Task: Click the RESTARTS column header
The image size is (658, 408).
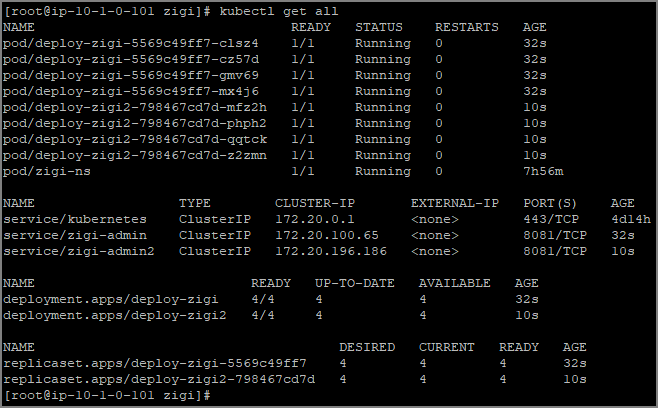Action: (467, 27)
